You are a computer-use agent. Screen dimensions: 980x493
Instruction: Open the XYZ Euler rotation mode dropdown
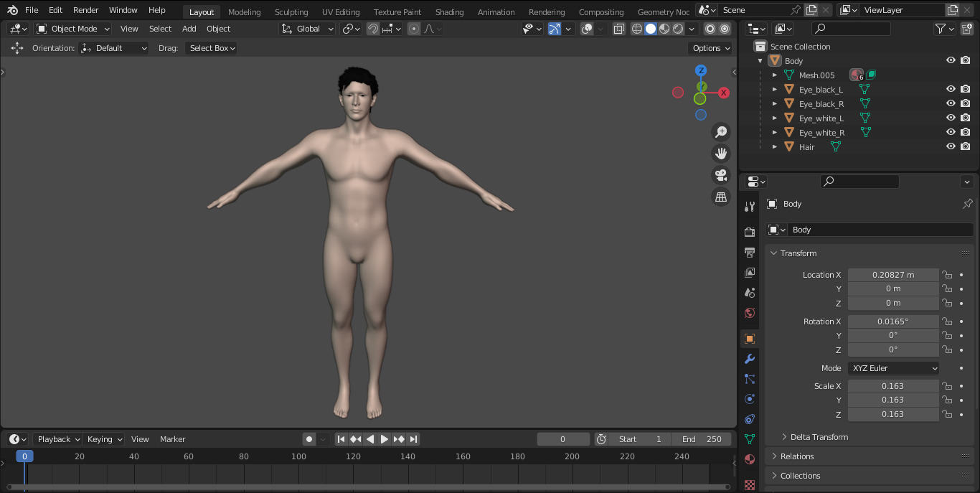click(893, 368)
